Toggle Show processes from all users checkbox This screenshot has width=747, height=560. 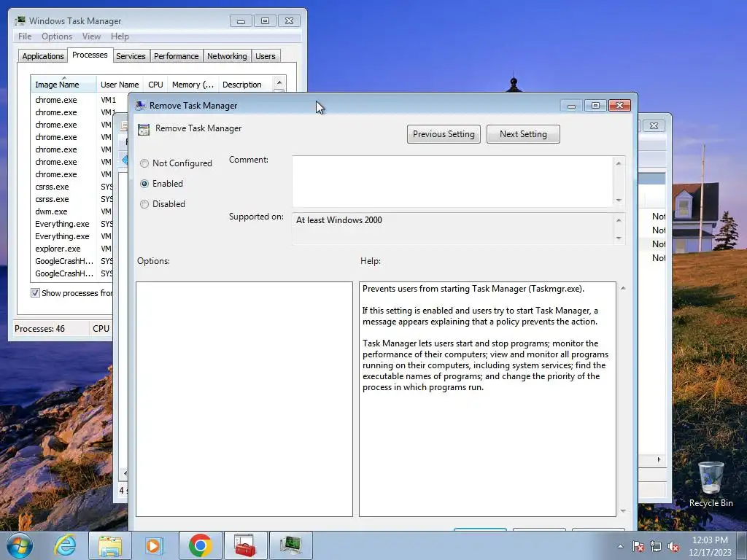(x=35, y=293)
